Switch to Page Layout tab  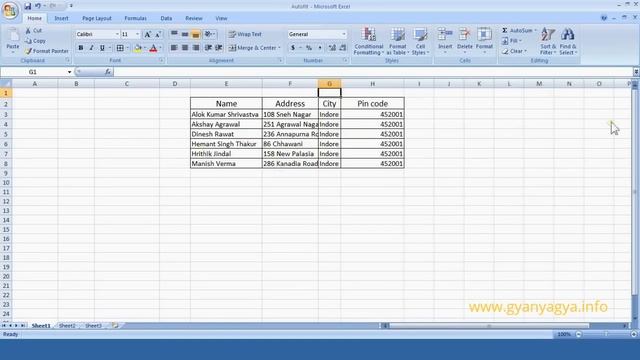click(97, 18)
